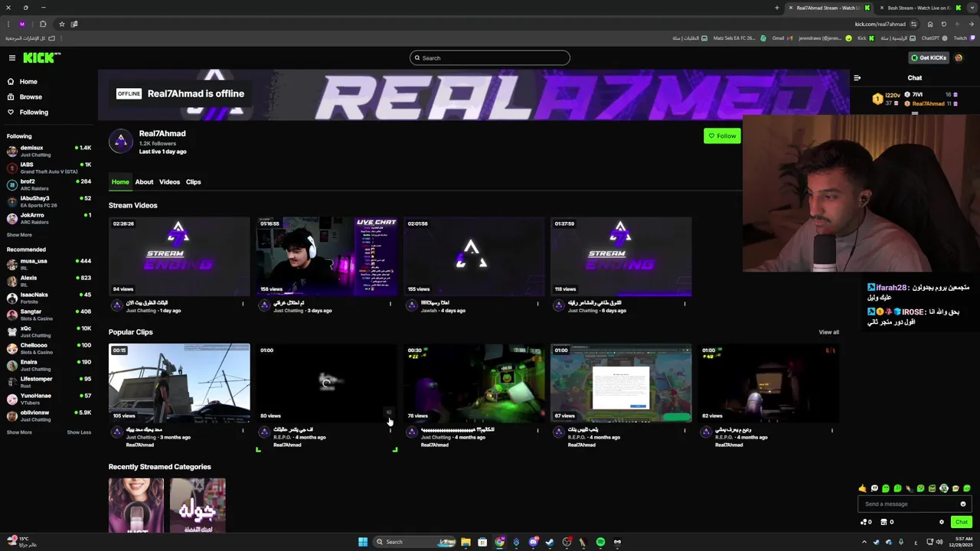Screen dimensions: 980x551
Task: Open options menu for the 118 views video
Action: pos(684,304)
